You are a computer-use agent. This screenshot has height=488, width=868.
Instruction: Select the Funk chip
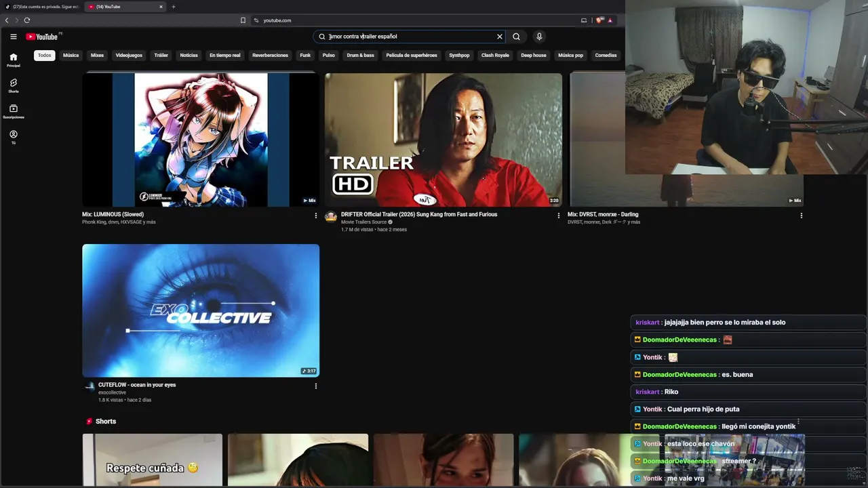click(x=306, y=56)
